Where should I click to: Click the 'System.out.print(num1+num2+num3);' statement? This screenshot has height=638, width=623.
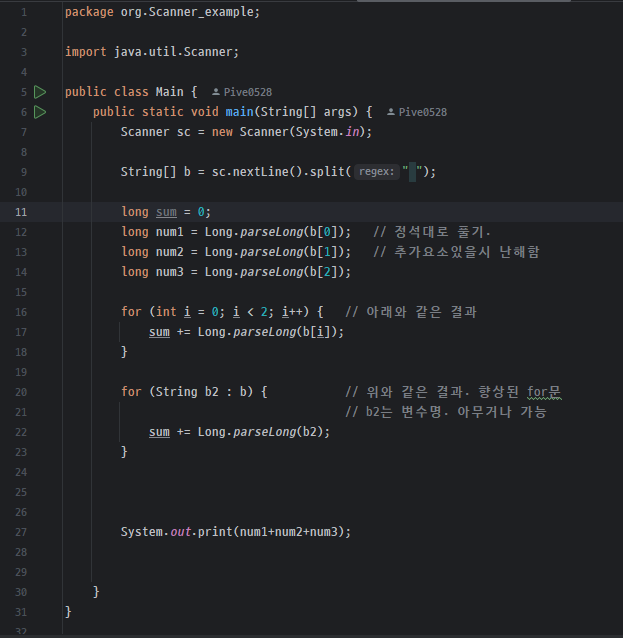(x=236, y=532)
